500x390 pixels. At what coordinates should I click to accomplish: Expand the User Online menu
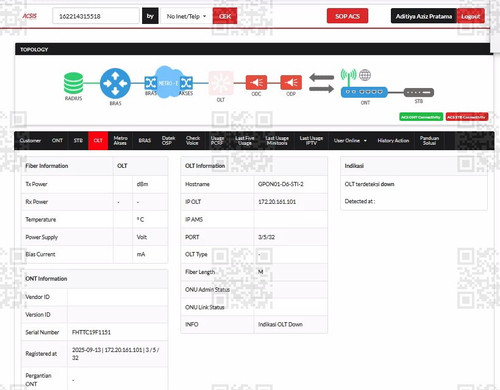click(350, 141)
